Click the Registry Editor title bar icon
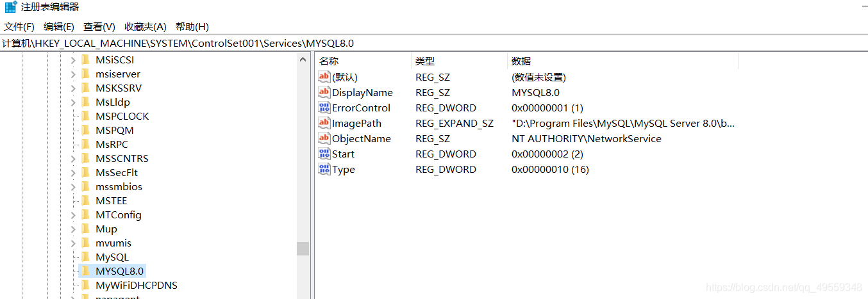This screenshot has height=299, width=868. (11, 7)
